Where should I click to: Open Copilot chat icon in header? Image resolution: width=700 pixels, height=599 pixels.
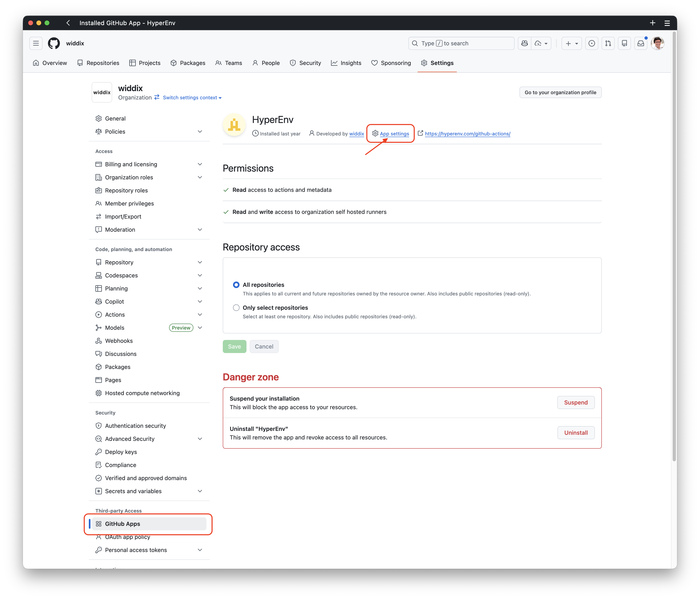click(524, 43)
